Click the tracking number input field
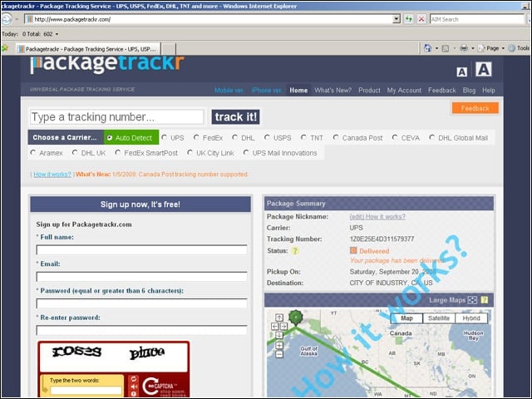532x399 pixels. 116,116
